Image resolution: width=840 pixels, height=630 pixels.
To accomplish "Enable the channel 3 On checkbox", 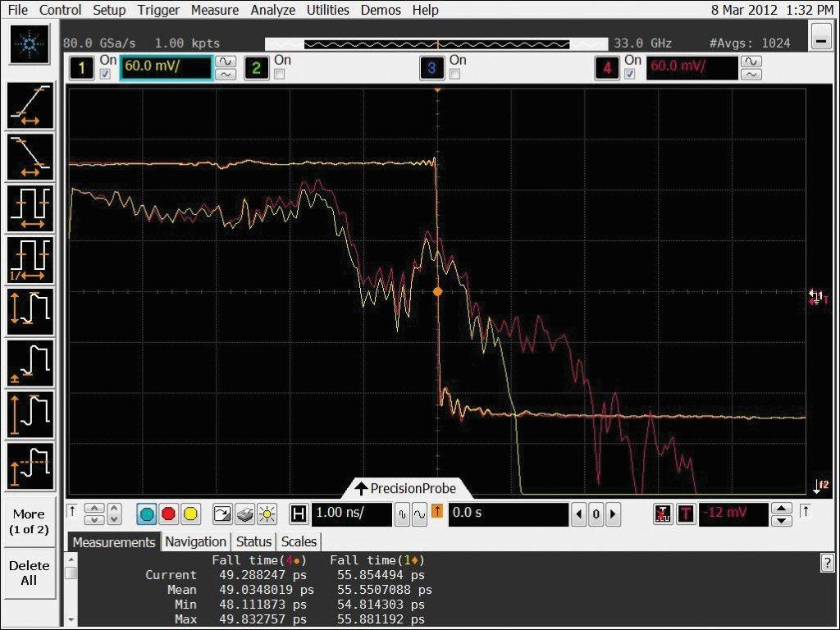I will pyautogui.click(x=454, y=75).
